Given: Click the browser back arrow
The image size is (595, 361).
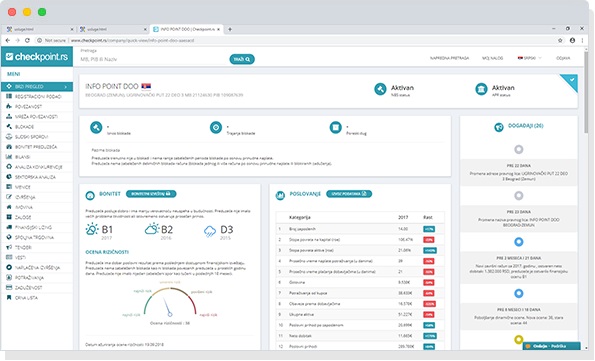Looking at the screenshot, I should [x=8, y=40].
